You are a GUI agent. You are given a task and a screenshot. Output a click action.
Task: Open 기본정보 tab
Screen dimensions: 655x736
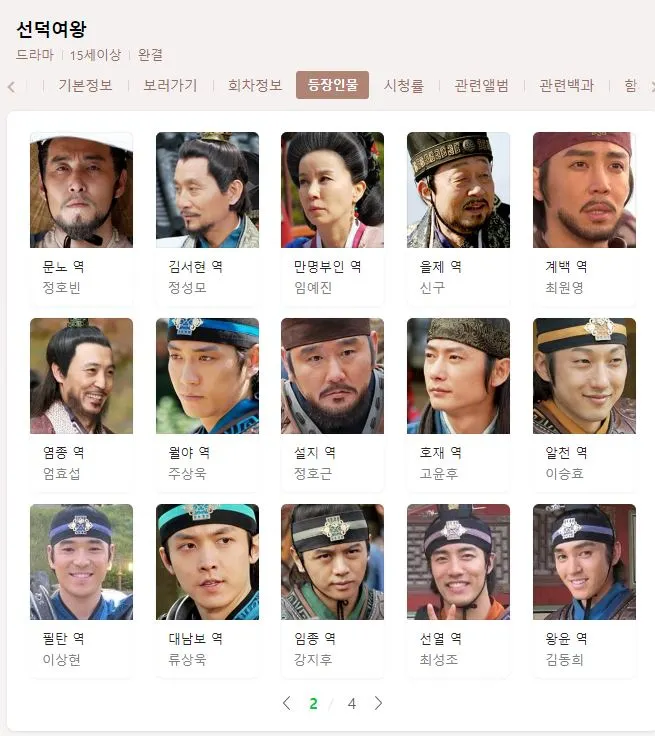[x=85, y=85]
